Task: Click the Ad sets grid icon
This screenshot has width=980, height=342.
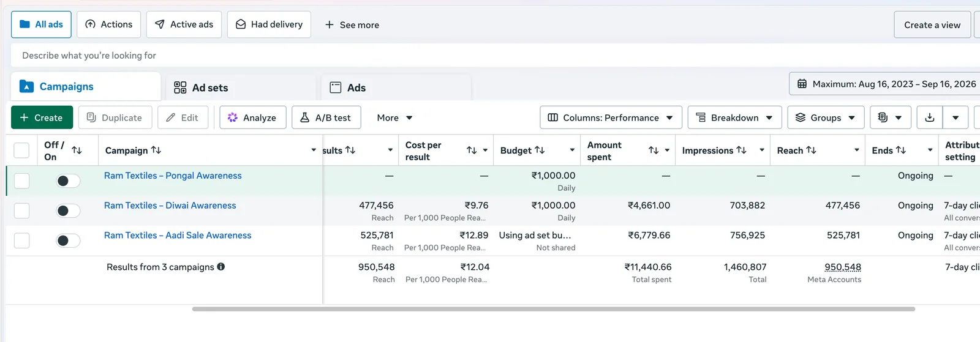Action: [x=180, y=87]
